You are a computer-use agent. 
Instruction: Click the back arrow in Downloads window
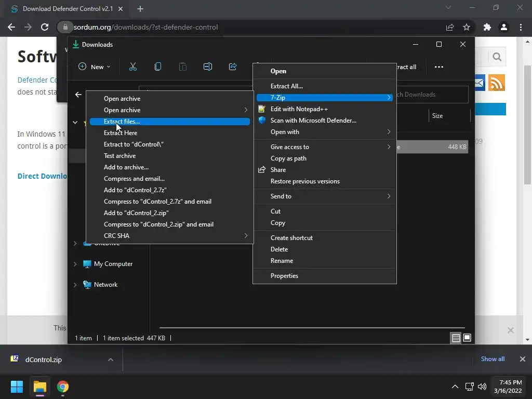click(78, 95)
